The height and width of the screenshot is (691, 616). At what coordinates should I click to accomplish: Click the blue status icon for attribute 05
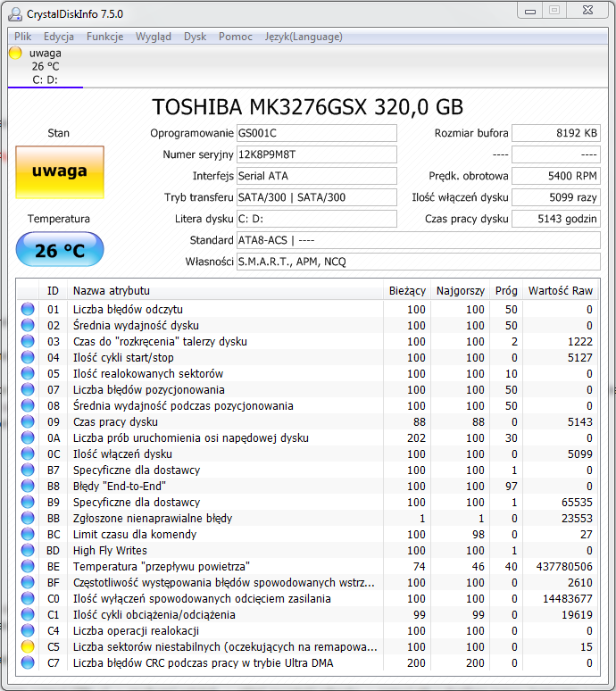tap(28, 374)
